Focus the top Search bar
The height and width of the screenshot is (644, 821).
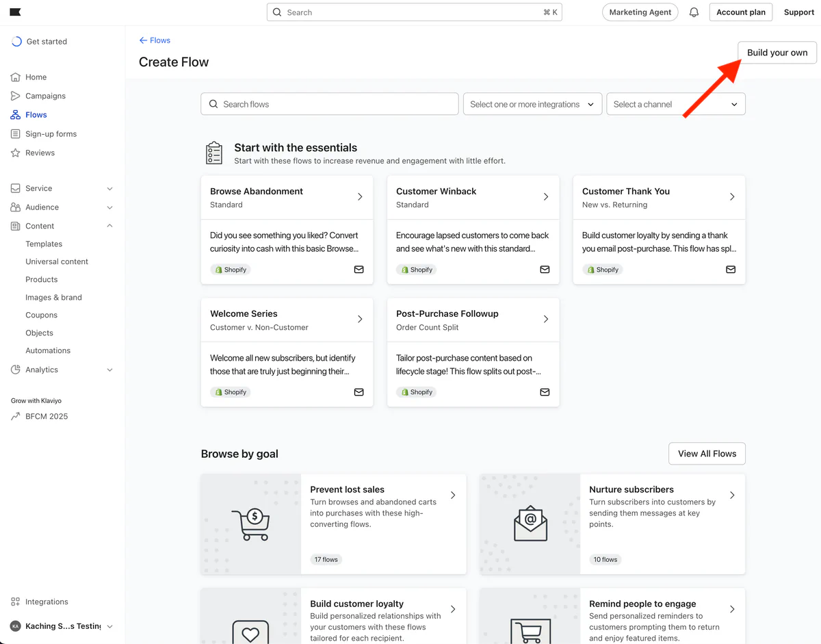[415, 12]
